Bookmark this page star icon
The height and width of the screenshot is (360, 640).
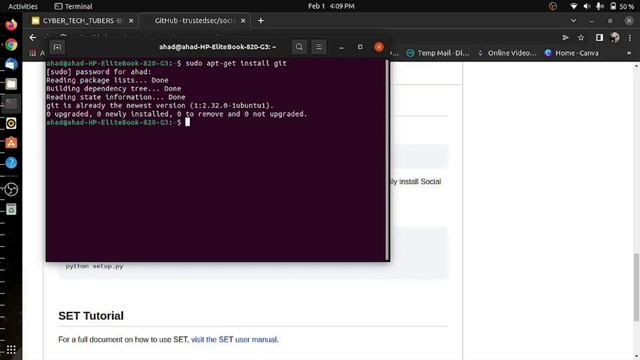[x=581, y=38]
